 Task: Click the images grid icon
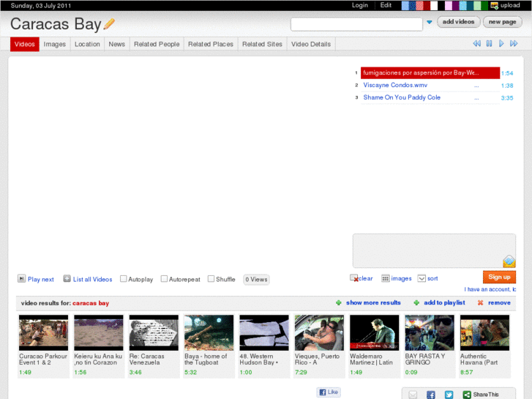pos(386,278)
